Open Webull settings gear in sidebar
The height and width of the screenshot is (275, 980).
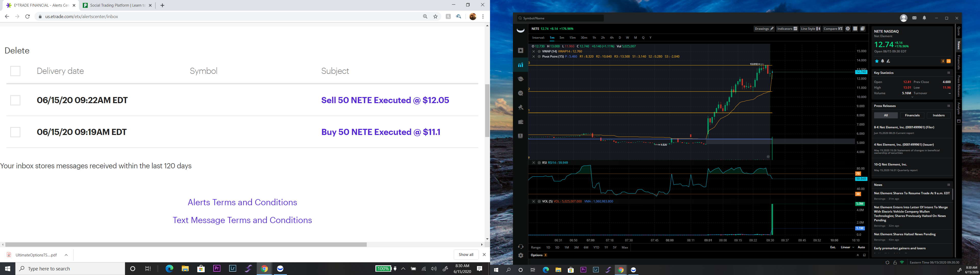520,255
